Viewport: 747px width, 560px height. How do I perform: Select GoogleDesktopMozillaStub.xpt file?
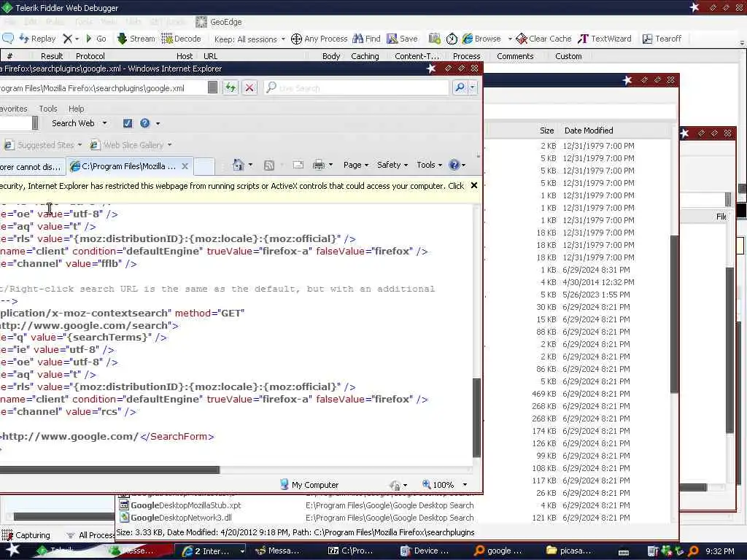pos(186,505)
